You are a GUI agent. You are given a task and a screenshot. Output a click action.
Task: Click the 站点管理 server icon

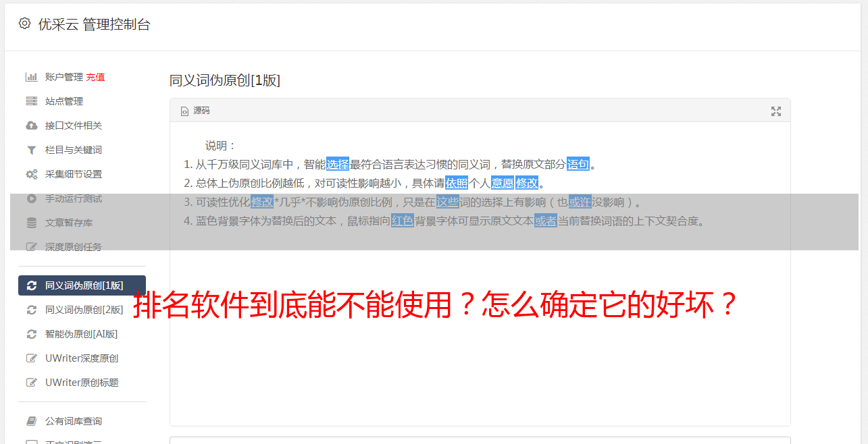pyautogui.click(x=31, y=101)
